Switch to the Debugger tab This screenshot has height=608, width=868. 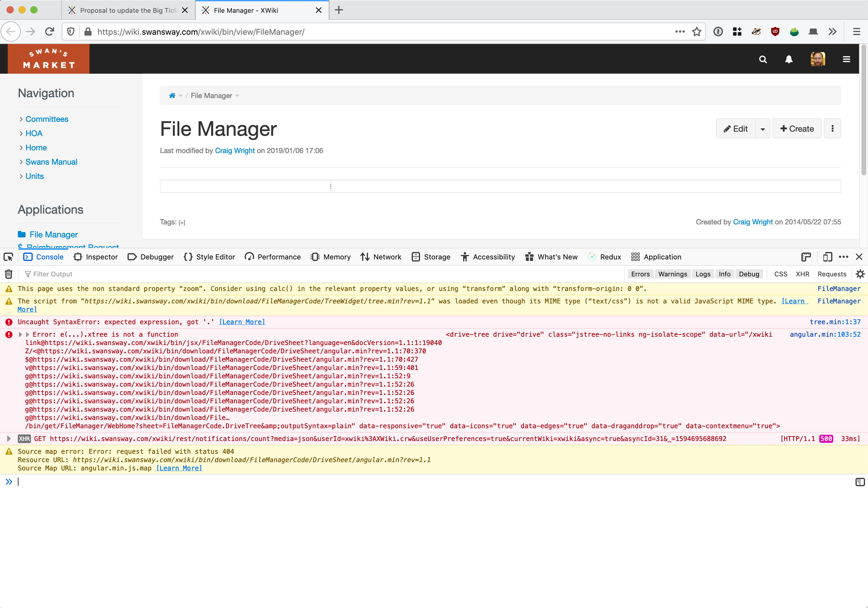[x=150, y=257]
